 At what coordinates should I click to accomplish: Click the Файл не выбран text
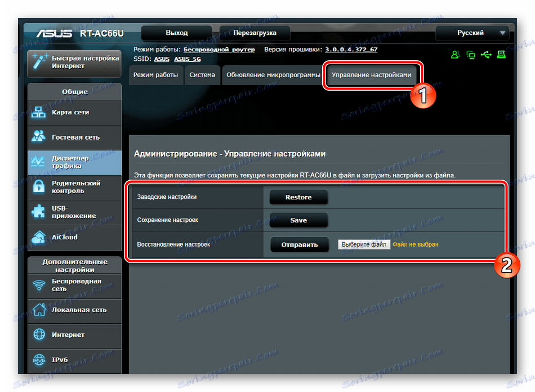(415, 244)
